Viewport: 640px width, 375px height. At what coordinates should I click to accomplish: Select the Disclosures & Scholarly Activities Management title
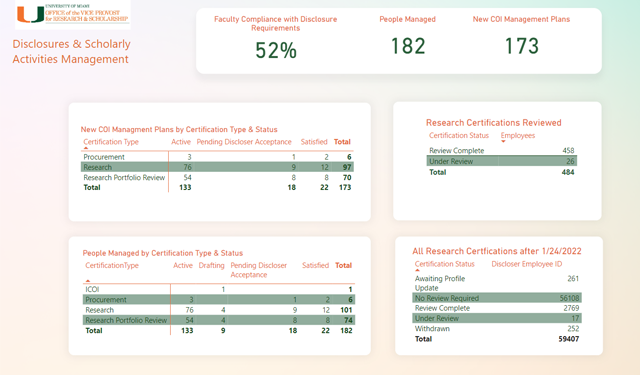[x=71, y=51]
